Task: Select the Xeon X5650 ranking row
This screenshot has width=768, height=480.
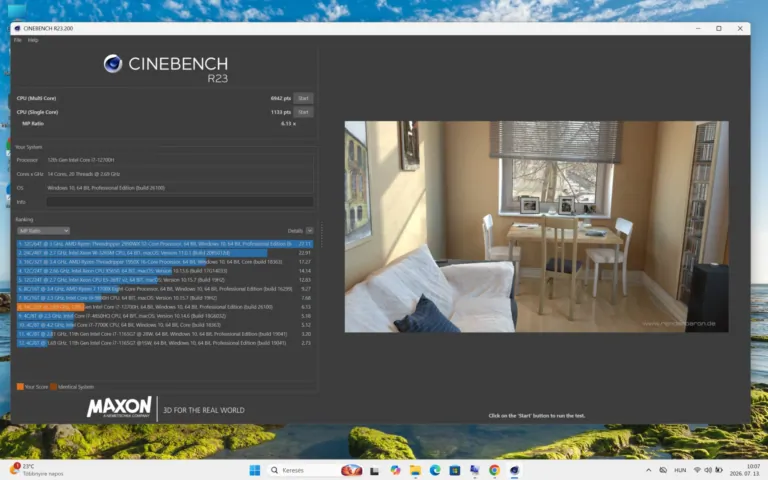Action: (x=165, y=271)
